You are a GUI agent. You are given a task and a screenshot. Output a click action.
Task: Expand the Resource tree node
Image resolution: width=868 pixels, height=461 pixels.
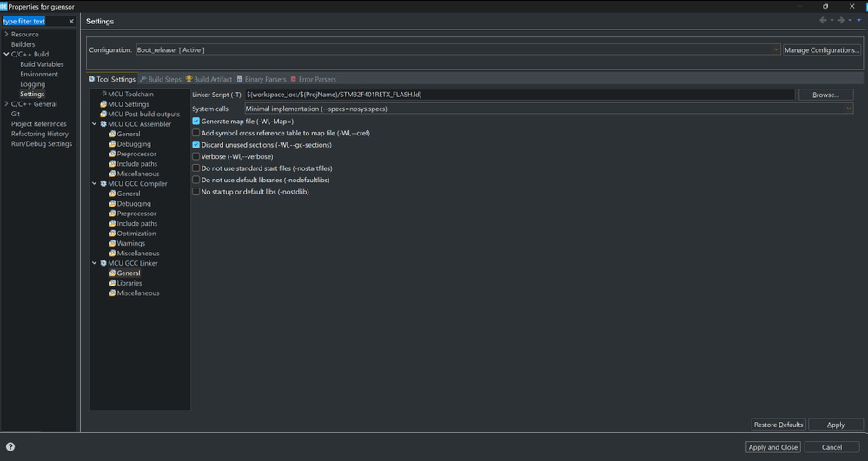coord(6,35)
